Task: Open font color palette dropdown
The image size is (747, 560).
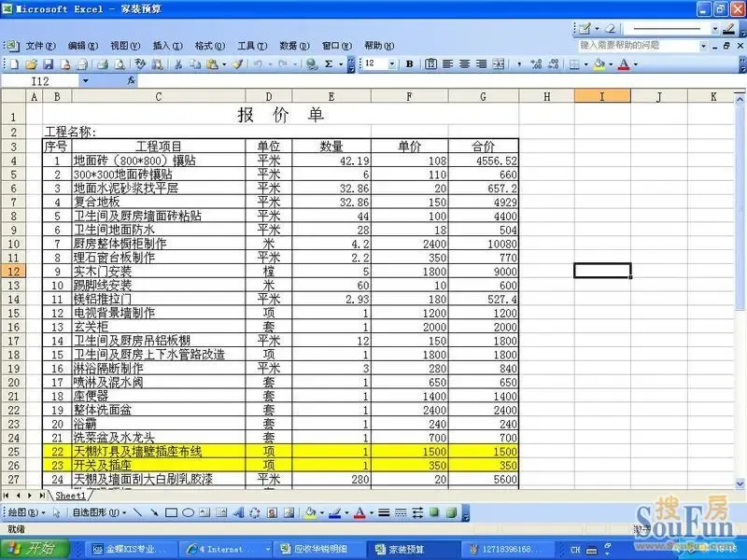Action: coord(636,64)
